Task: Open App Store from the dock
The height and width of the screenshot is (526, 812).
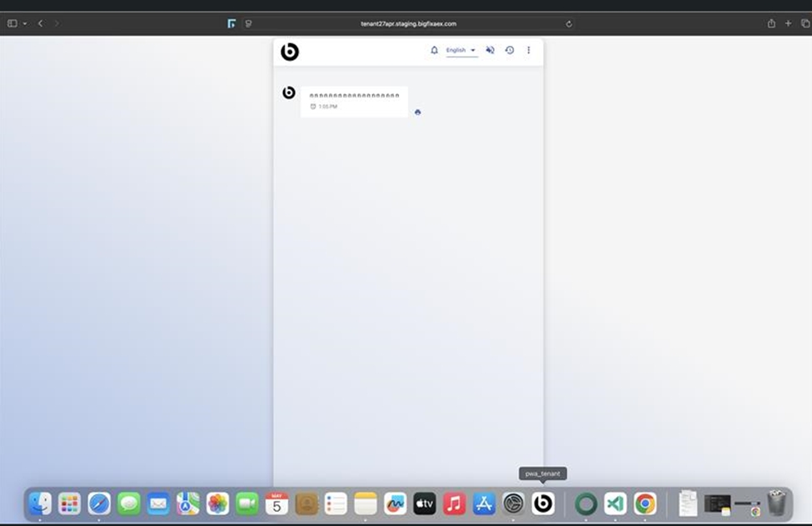Action: (x=484, y=503)
